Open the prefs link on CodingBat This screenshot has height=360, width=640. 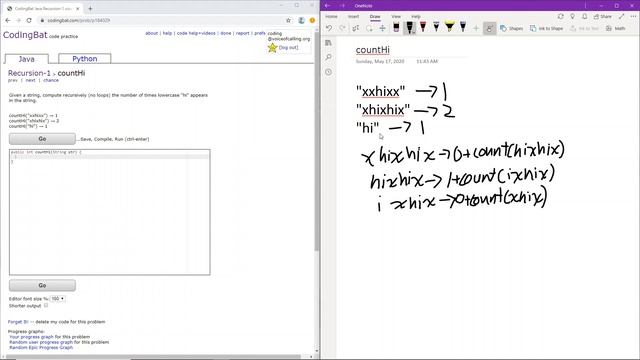point(260,33)
